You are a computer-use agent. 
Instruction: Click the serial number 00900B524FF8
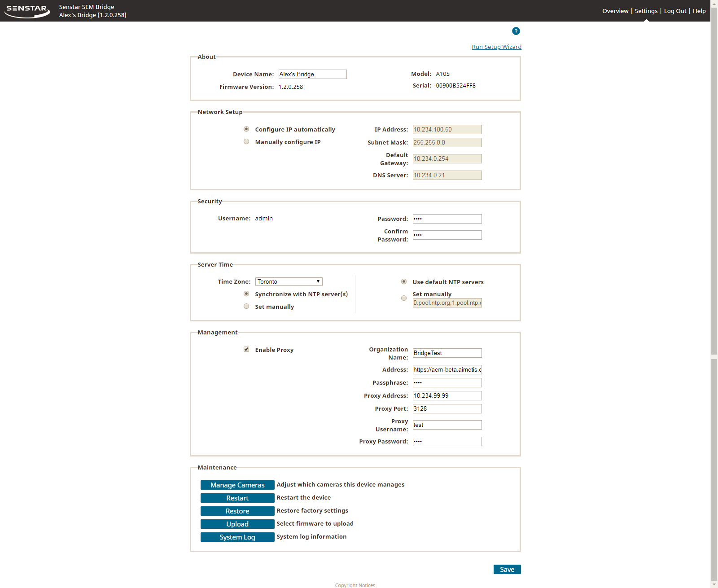455,85
